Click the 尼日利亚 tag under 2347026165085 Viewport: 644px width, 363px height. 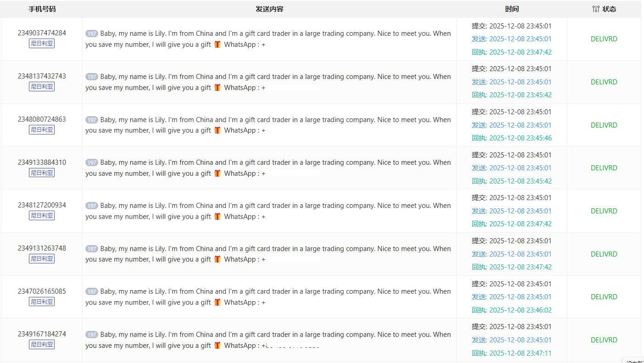pyautogui.click(x=42, y=302)
